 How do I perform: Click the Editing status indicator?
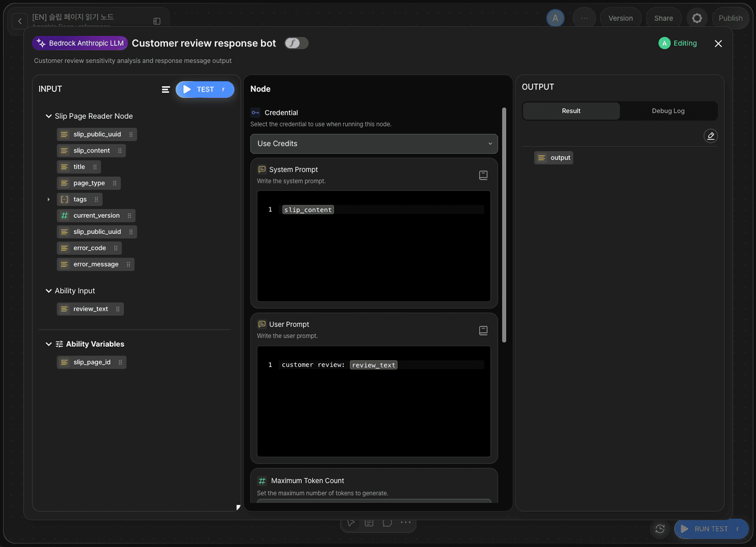(678, 43)
